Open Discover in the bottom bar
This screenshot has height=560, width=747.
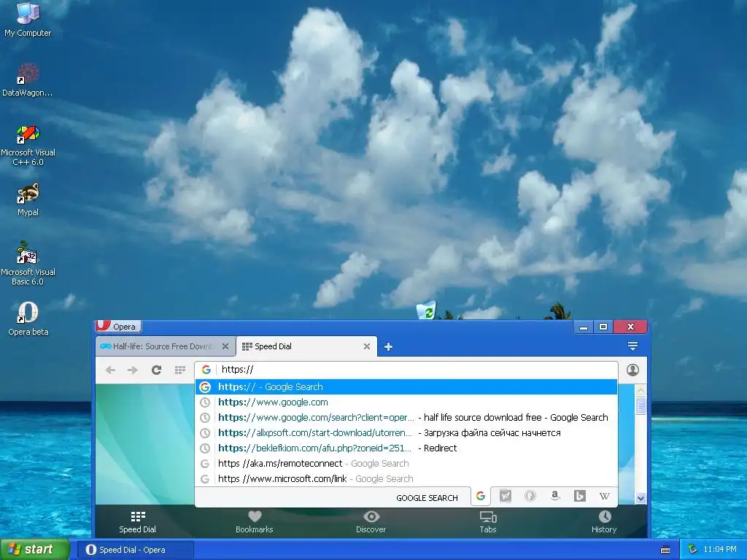coord(371,522)
